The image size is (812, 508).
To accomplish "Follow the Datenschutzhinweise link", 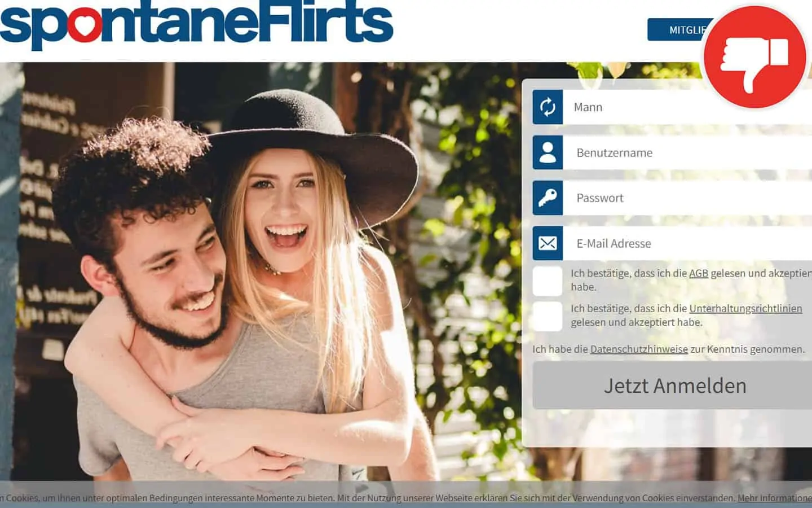I will pos(638,349).
